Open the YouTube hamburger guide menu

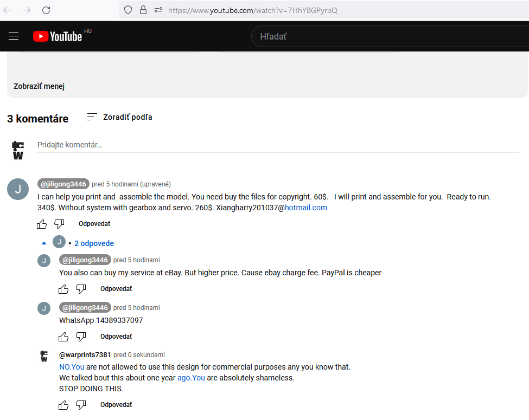pos(14,36)
